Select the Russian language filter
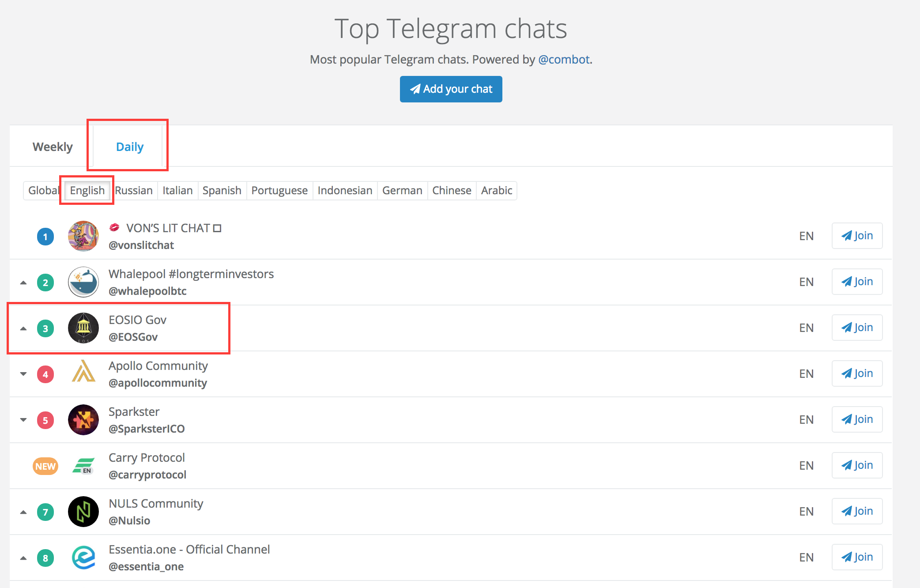This screenshot has width=920, height=588. (134, 190)
